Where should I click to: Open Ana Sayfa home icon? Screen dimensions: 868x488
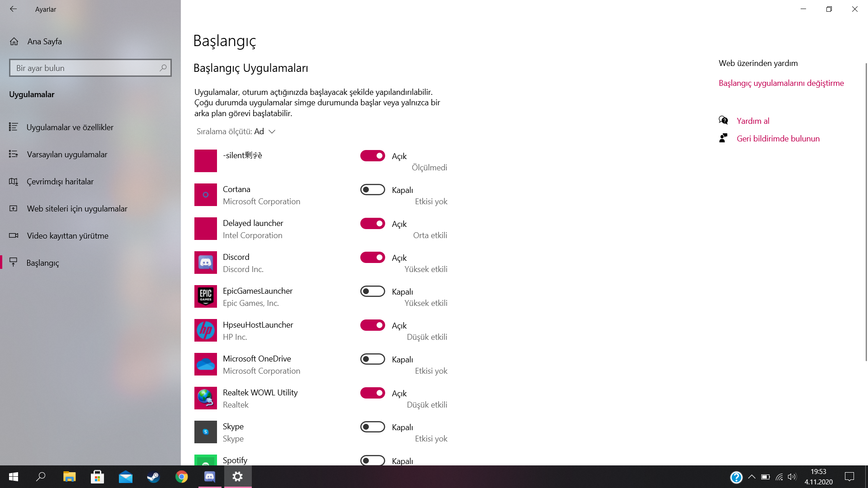(x=14, y=42)
